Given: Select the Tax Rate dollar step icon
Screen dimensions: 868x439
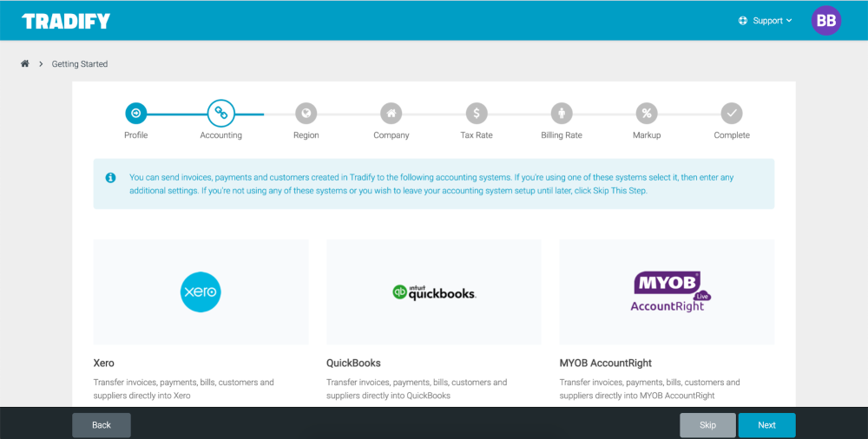Looking at the screenshot, I should (x=477, y=114).
